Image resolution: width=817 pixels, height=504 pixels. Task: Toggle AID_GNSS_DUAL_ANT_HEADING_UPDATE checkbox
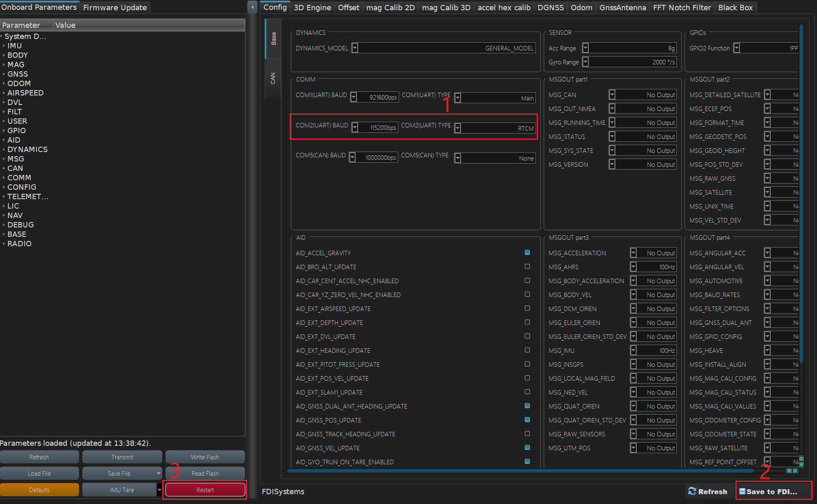coord(527,406)
